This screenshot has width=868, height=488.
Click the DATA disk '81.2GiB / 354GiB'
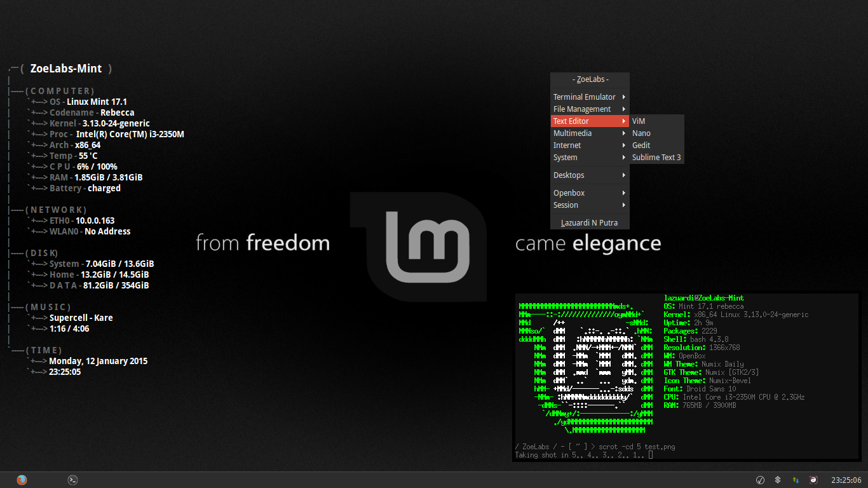116,285
